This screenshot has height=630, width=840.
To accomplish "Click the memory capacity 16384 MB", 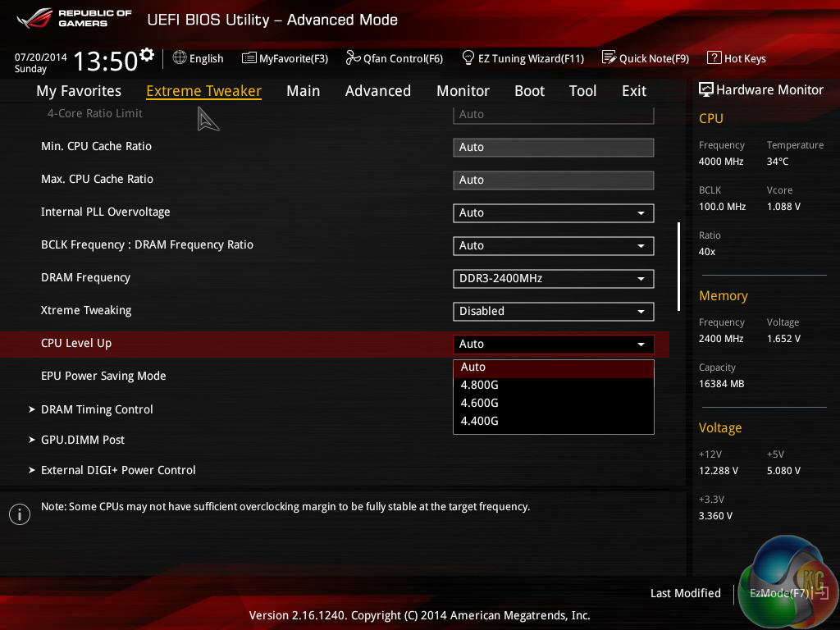I will 721,384.
